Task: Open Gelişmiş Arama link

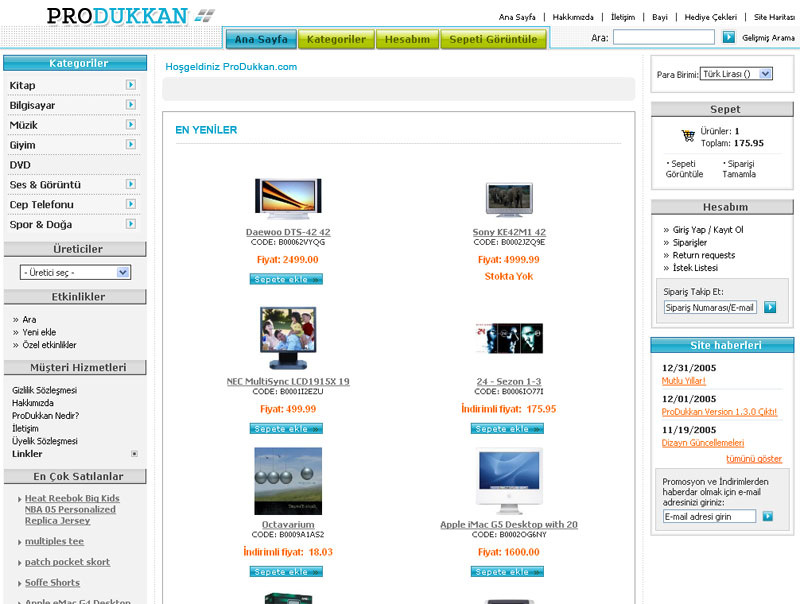Action: pyautogui.click(x=768, y=38)
